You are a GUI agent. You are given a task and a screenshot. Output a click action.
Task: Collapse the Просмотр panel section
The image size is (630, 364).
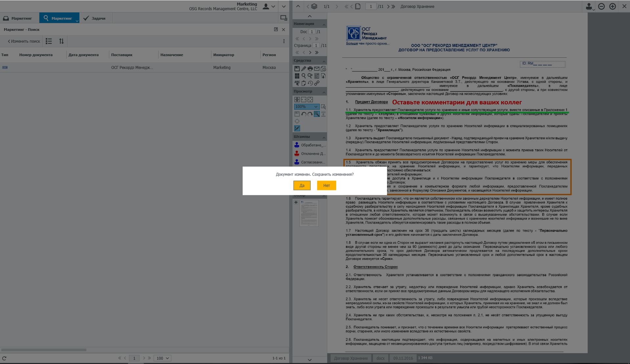324,92
